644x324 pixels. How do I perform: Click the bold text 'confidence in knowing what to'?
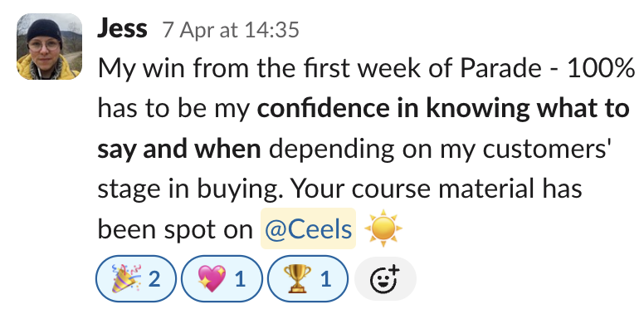point(443,108)
